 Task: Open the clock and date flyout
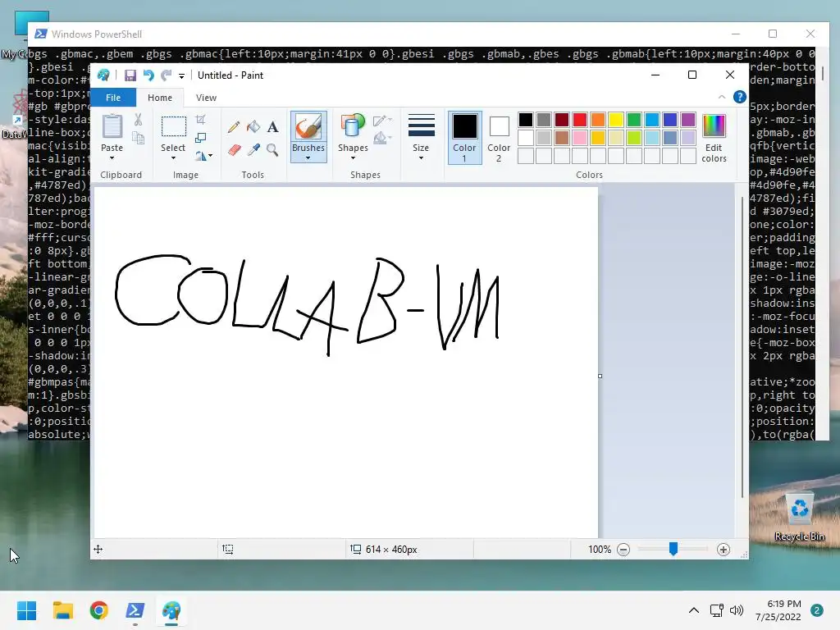[778, 610]
